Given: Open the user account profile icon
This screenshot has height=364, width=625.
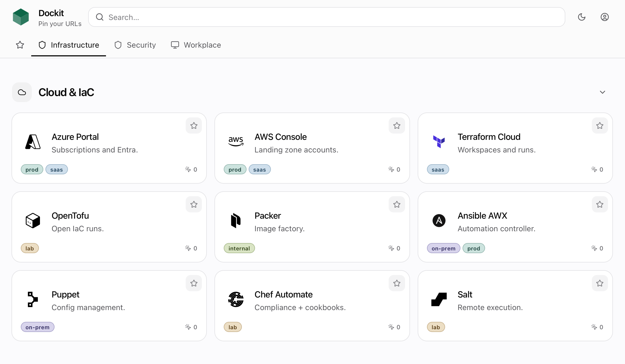Looking at the screenshot, I should (x=605, y=17).
